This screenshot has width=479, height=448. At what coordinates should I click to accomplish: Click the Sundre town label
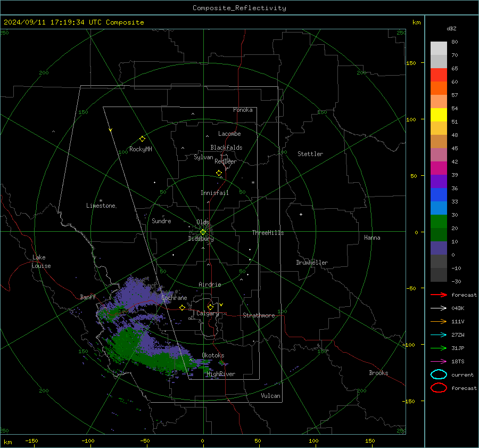161,221
